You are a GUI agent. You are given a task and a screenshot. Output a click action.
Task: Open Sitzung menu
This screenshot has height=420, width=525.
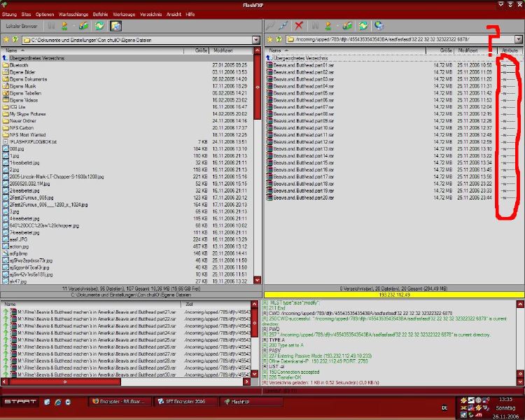point(9,15)
